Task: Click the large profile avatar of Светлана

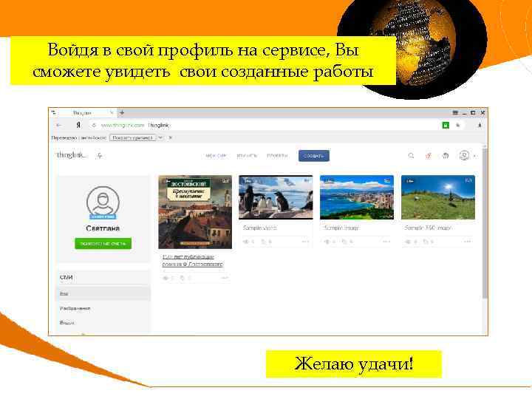Action: click(103, 202)
